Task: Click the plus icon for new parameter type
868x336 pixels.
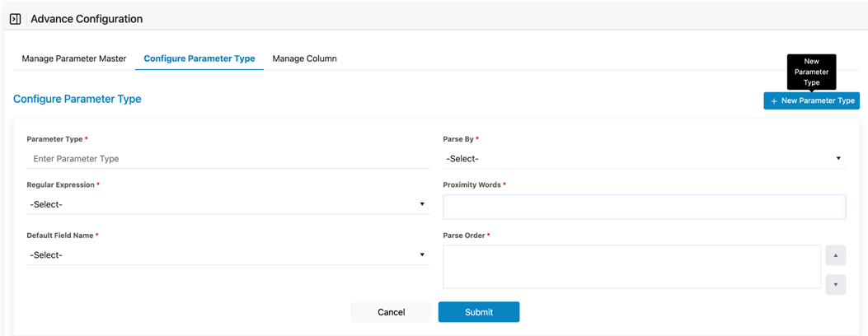Action: [773, 101]
